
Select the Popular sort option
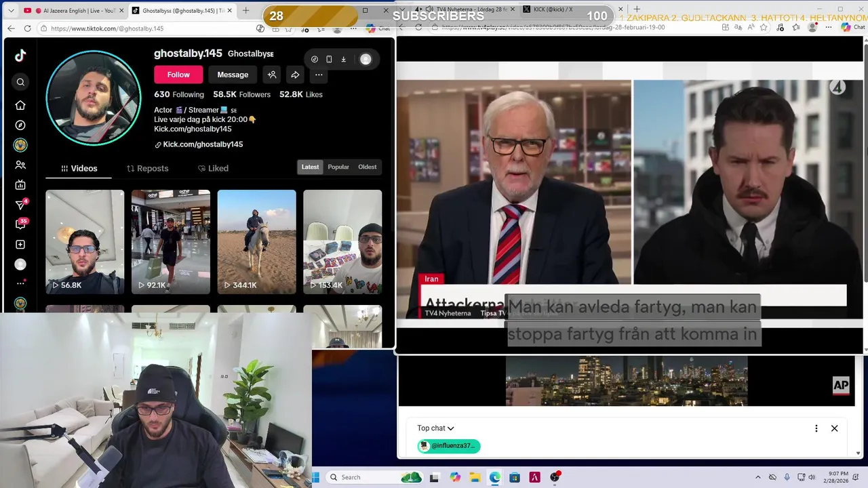click(338, 167)
